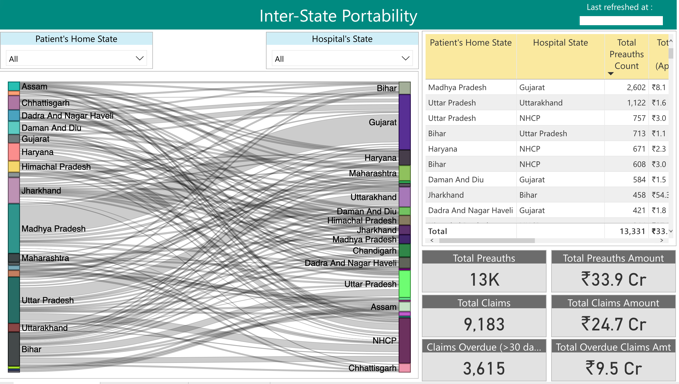Select the Dadra And Nagar Haveli table row
The width and height of the screenshot is (679, 384).
pos(547,210)
